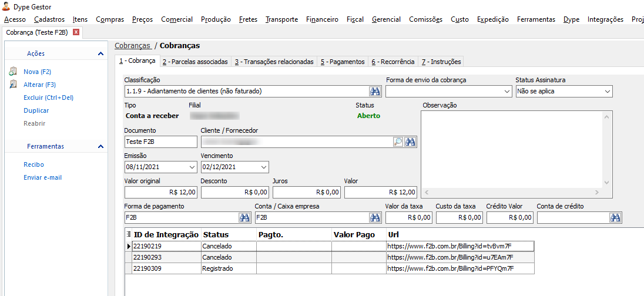Click binoculars icon beside Cliente / Fornecedor
Viewport: 644px width, 296px height.
coord(410,142)
